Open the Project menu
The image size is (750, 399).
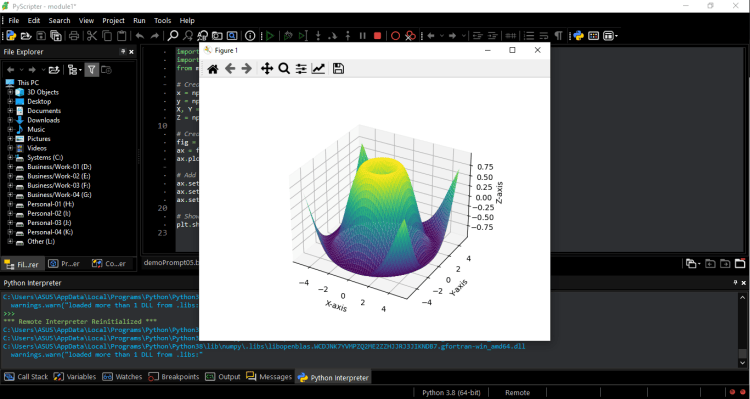(x=113, y=21)
